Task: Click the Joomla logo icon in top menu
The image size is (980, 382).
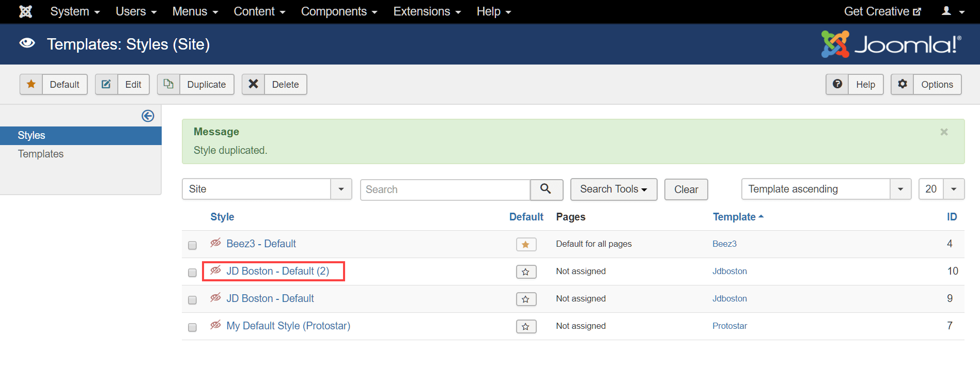Action: pyautogui.click(x=25, y=11)
